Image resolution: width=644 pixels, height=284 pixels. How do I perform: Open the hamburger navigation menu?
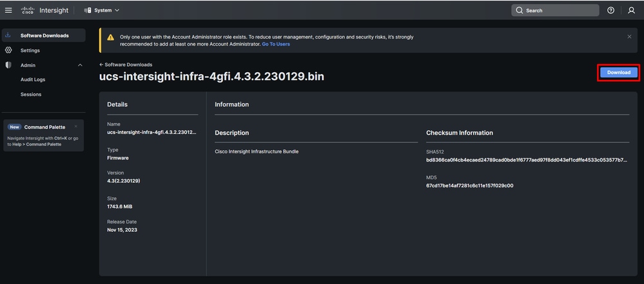tap(8, 10)
